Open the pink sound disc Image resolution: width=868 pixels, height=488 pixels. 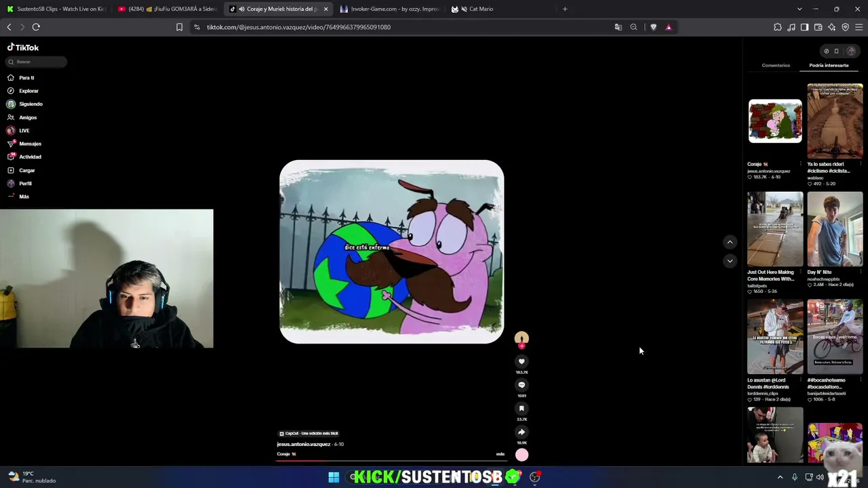pyautogui.click(x=521, y=455)
